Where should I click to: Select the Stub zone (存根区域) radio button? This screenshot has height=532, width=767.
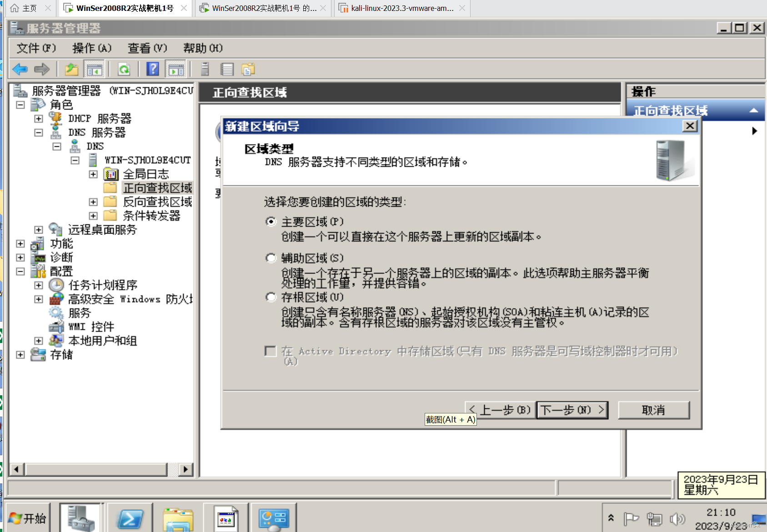(271, 297)
